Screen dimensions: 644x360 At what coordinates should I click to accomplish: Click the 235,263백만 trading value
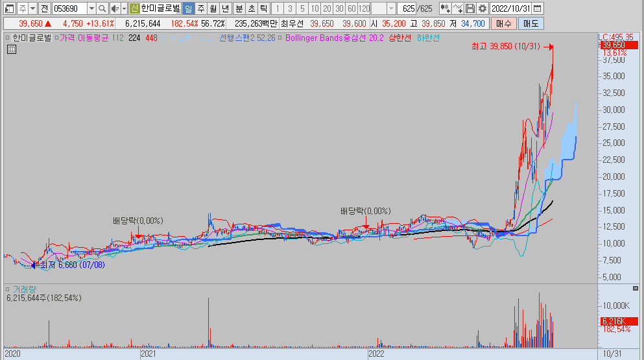[256, 24]
